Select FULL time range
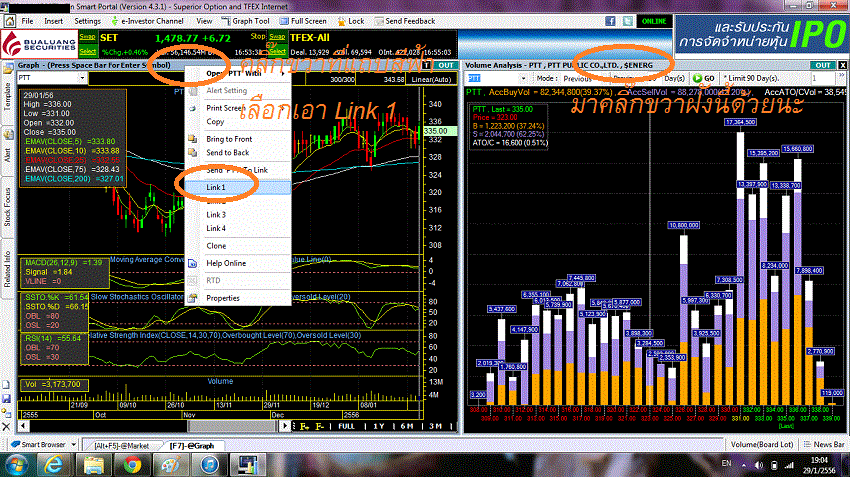The height and width of the screenshot is (477, 850). [x=346, y=426]
